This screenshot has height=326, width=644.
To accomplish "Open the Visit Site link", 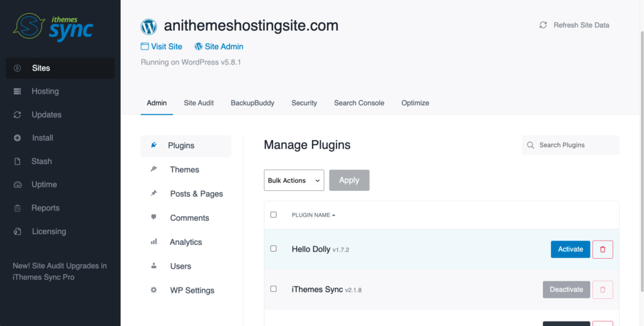I will (162, 46).
